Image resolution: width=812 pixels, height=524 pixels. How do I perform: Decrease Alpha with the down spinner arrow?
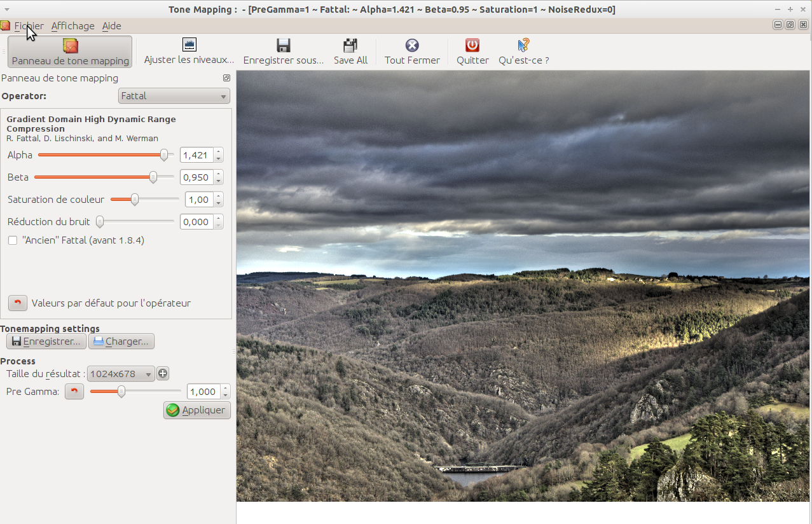pyautogui.click(x=219, y=159)
